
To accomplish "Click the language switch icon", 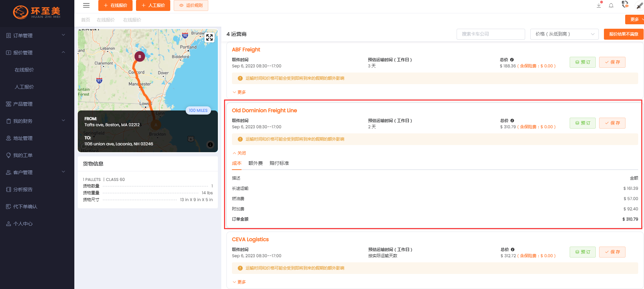I will (x=625, y=4).
